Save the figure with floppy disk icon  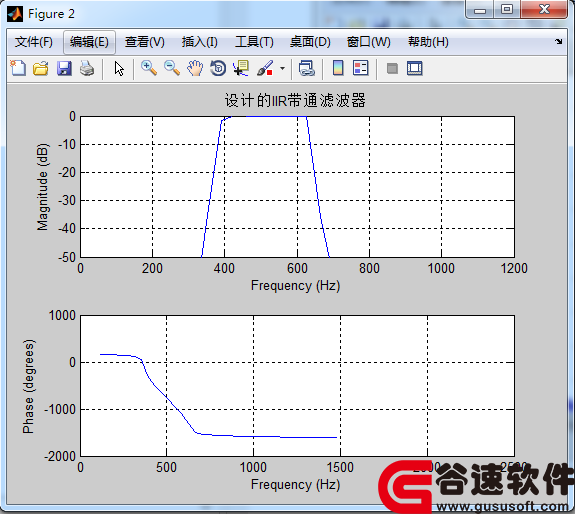[64, 68]
